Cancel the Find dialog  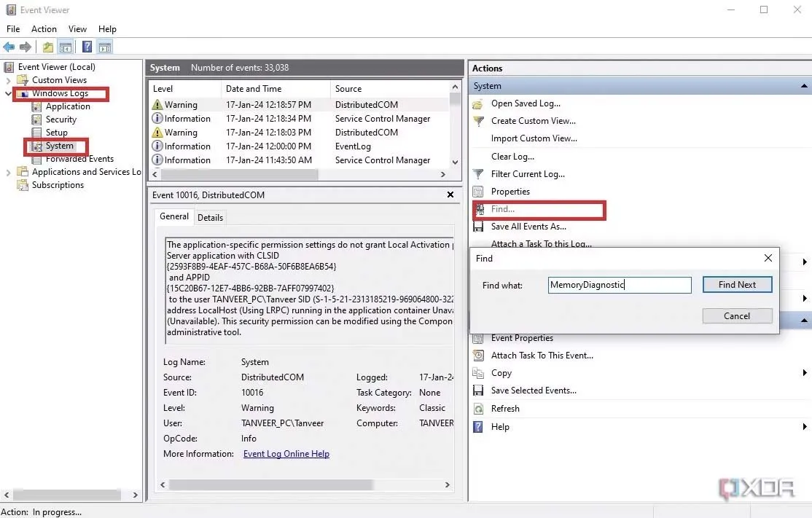point(736,316)
